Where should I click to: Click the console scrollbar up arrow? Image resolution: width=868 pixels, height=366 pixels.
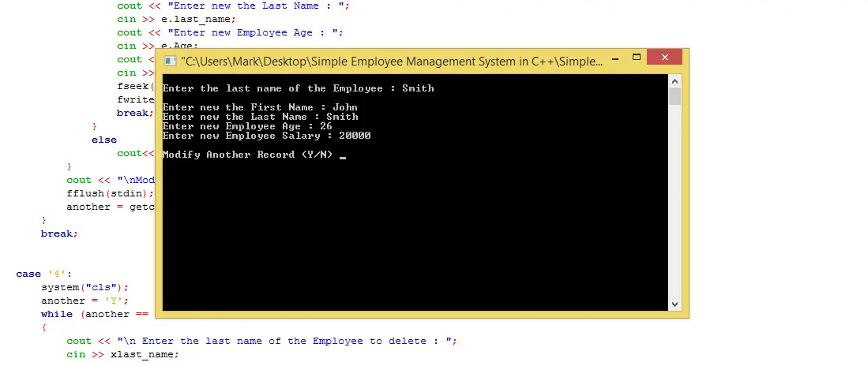coord(674,80)
